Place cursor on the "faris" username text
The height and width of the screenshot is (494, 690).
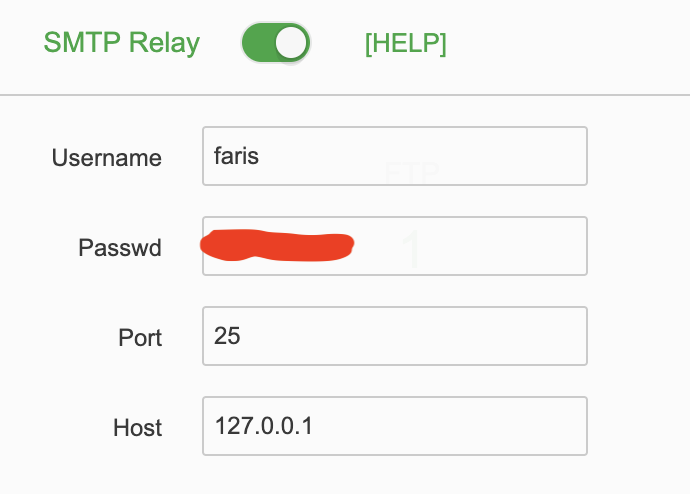coord(236,156)
